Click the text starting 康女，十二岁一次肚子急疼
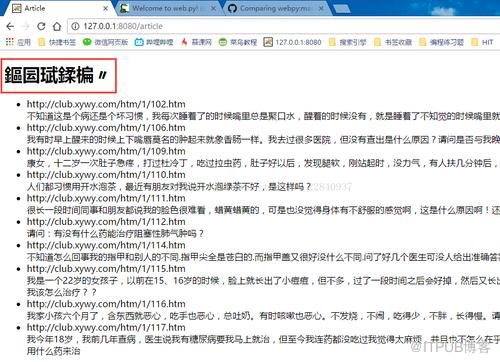The width and height of the screenshot is (500, 362). tap(263, 163)
